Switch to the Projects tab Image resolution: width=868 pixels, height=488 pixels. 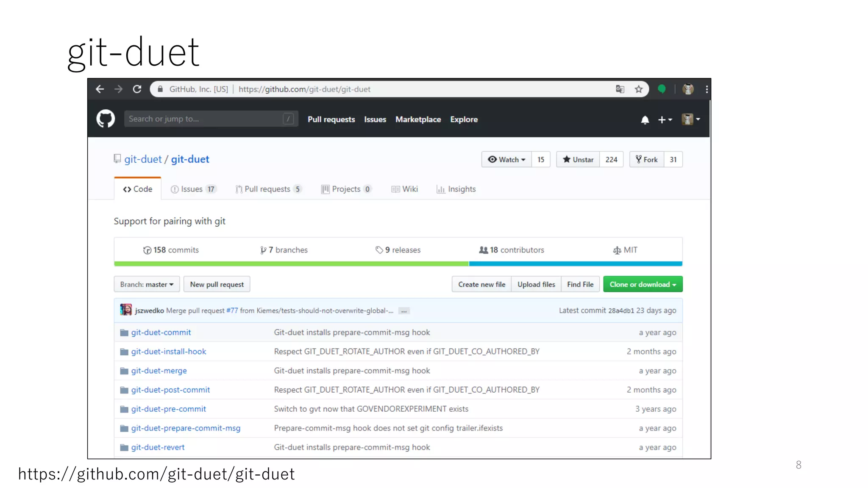click(x=346, y=189)
